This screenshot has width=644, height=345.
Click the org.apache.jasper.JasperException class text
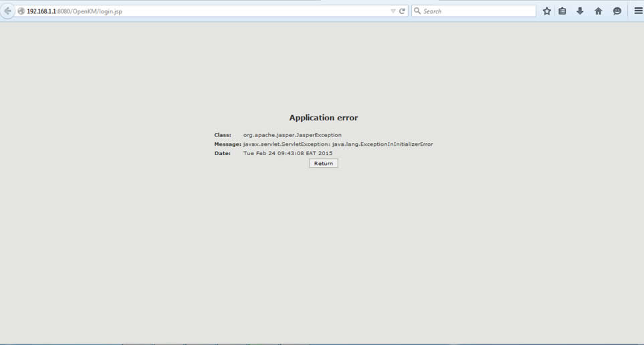(292, 135)
